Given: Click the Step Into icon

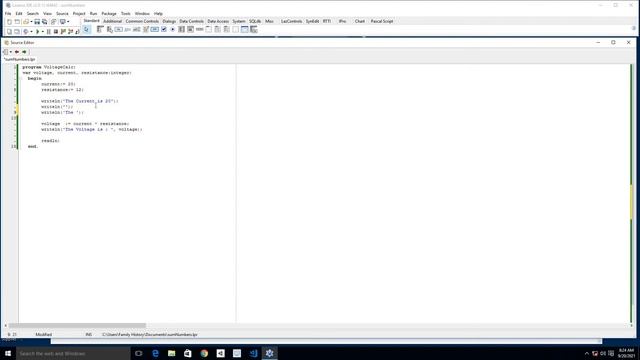Looking at the screenshot, I should (x=63, y=31).
